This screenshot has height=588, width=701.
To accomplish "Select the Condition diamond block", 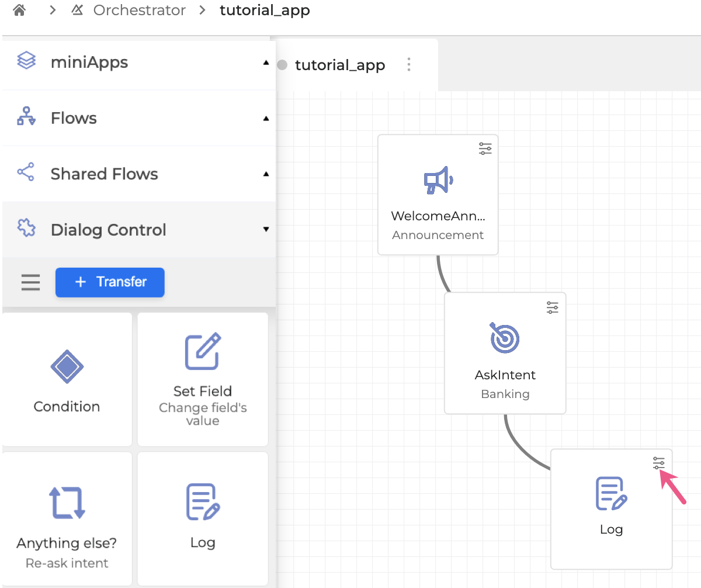I will point(67,379).
